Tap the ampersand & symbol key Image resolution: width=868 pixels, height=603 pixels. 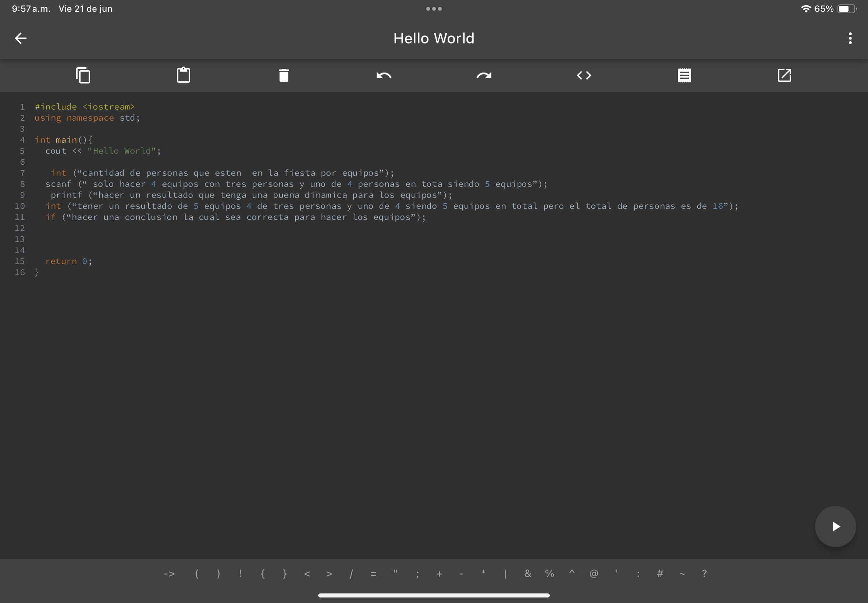527,574
